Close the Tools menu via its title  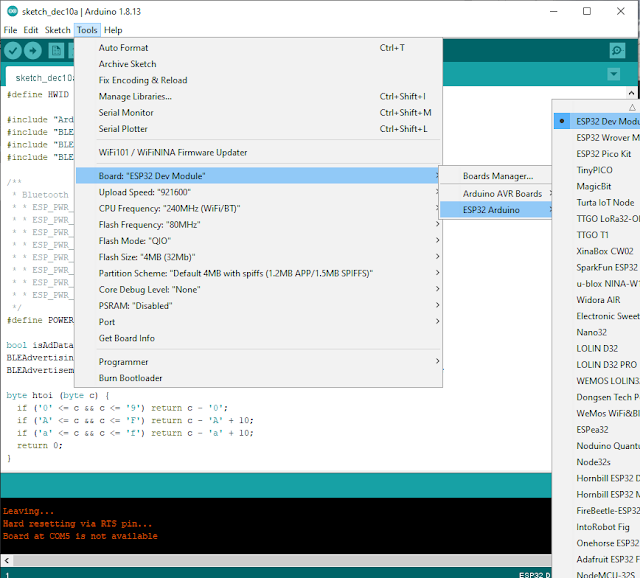[x=87, y=30]
